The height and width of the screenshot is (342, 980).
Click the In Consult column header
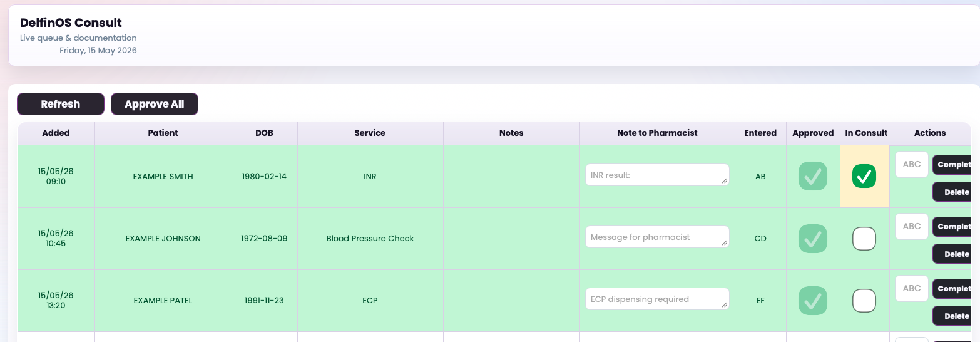(x=866, y=133)
